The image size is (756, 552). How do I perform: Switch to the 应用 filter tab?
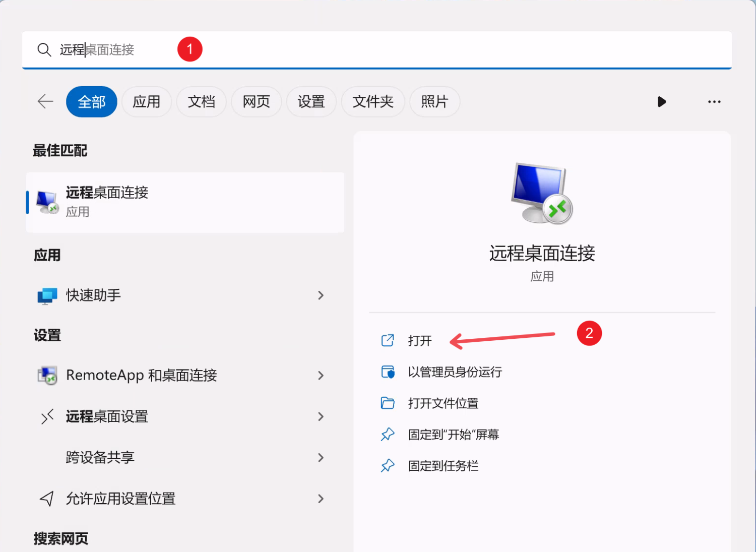pos(147,102)
